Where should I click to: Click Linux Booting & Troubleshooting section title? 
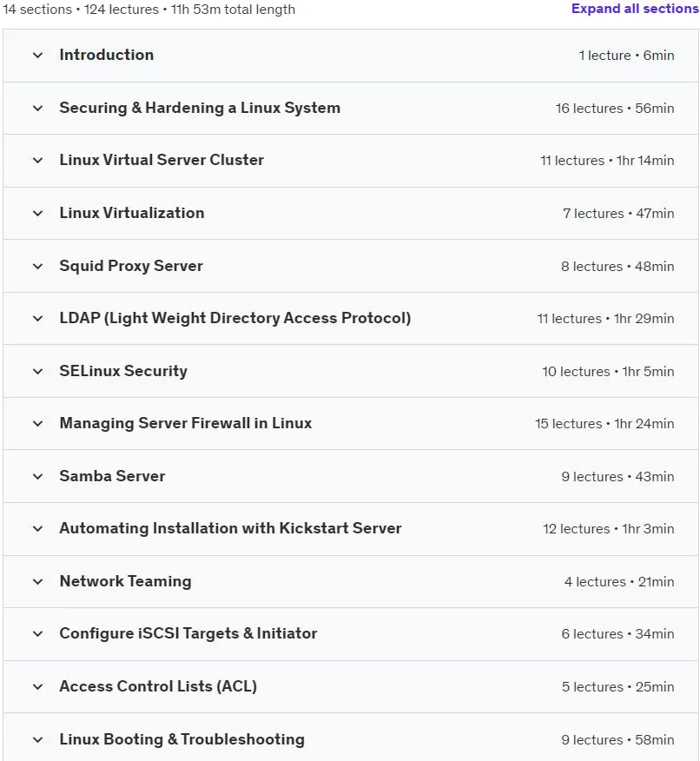(182, 739)
